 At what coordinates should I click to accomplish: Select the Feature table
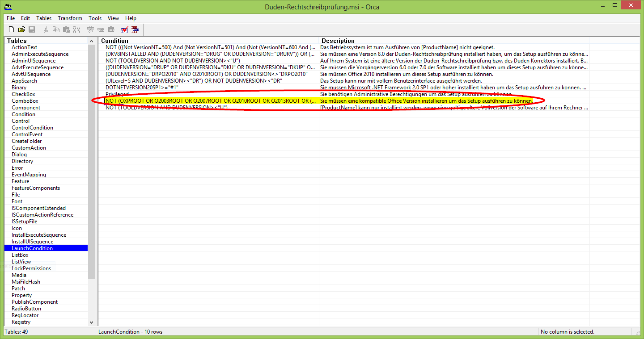pos(20,181)
